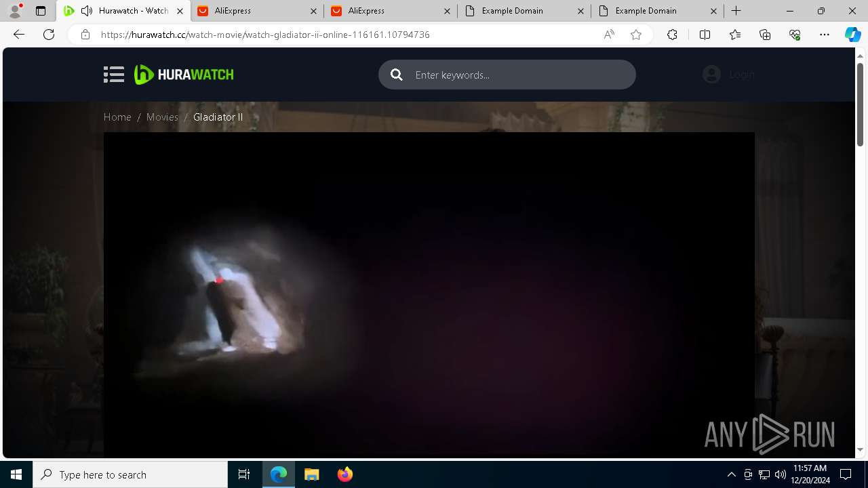Viewport: 868px width, 488px height.
Task: Click the Type here to search box
Action: click(130, 474)
